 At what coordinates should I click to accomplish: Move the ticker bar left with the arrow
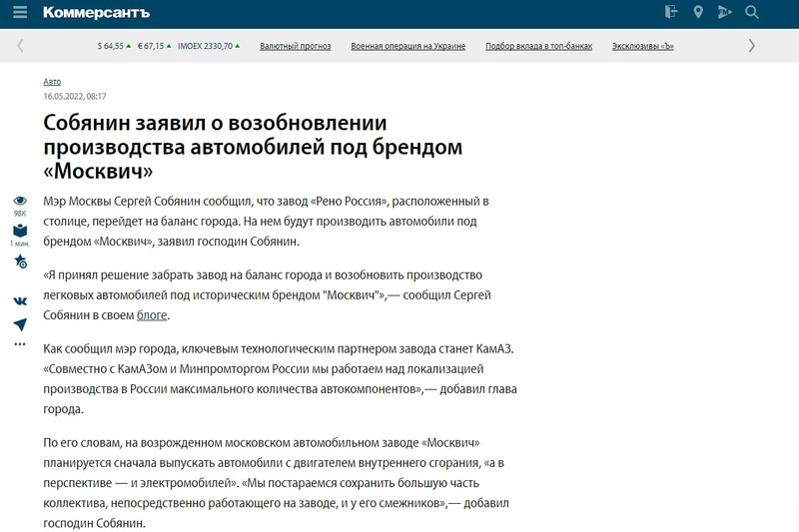[x=20, y=46]
